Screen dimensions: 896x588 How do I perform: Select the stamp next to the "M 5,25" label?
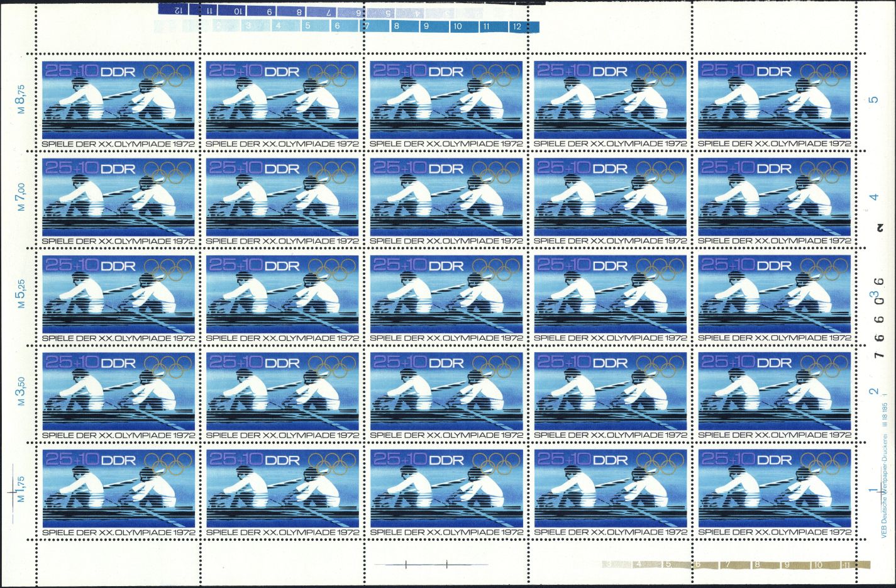coord(118,298)
